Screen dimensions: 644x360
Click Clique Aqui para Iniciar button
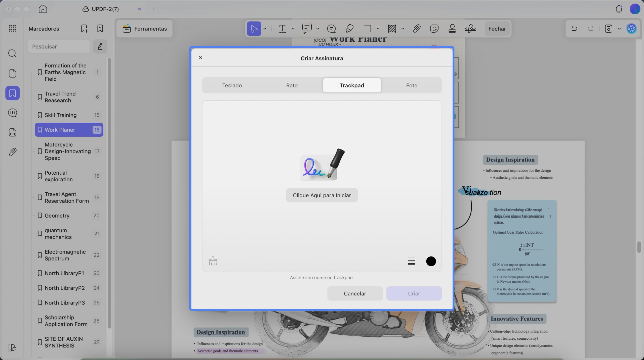pos(322,195)
